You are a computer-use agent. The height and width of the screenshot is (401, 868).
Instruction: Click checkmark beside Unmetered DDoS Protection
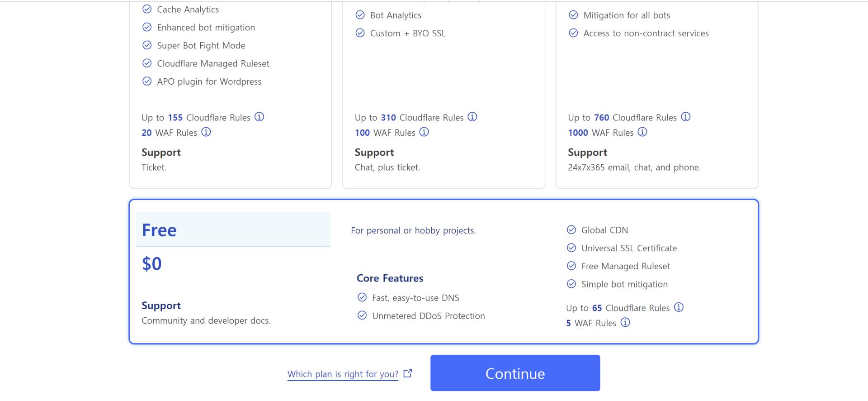tap(362, 315)
